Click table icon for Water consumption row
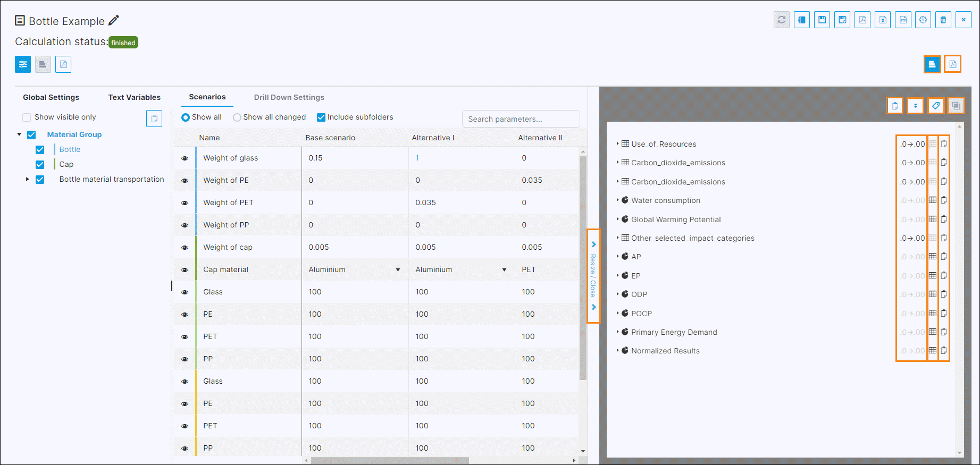 (x=933, y=200)
